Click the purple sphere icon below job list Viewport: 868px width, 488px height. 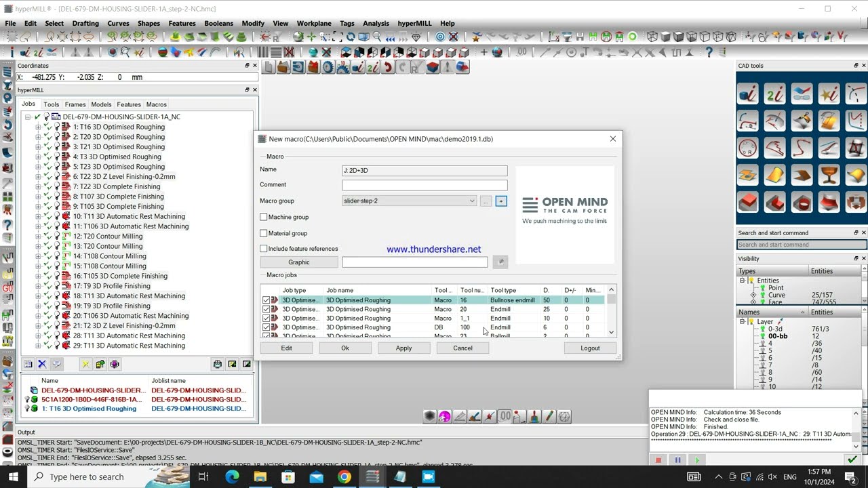tap(115, 364)
